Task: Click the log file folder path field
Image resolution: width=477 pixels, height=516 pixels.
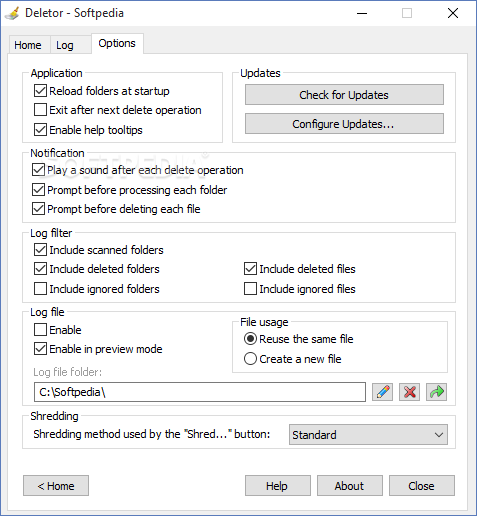Action: [200, 392]
